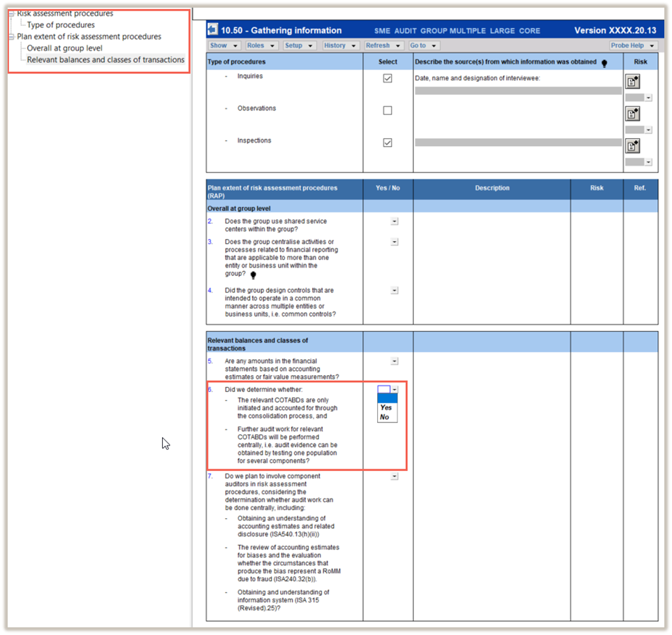
Task: Click the Probe Help button
Action: pos(632,45)
